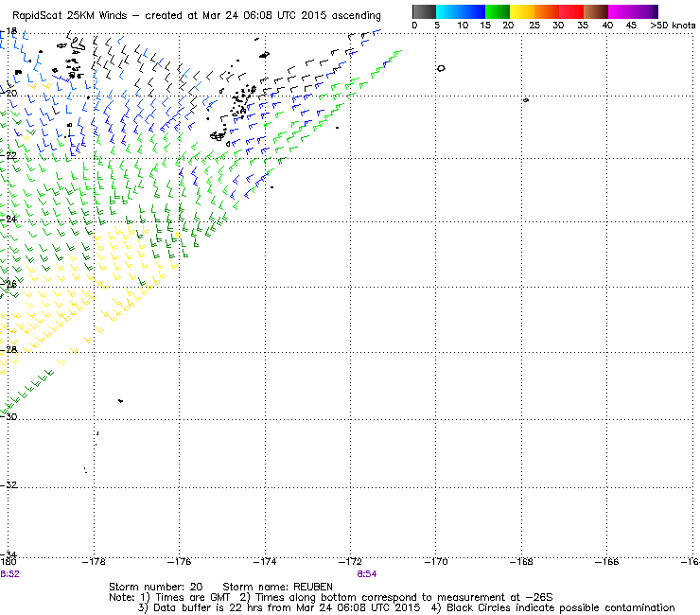
Task: Select the green 15–20 knots legend segment
Action: coord(498,11)
